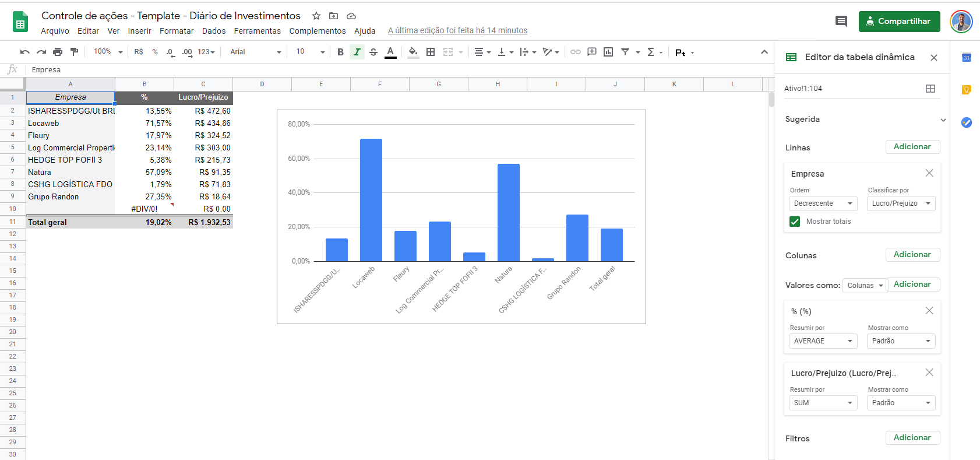Viewport: 980px width, 460px height.
Task: Collapse the toolbar with the up chevron
Action: point(764,52)
